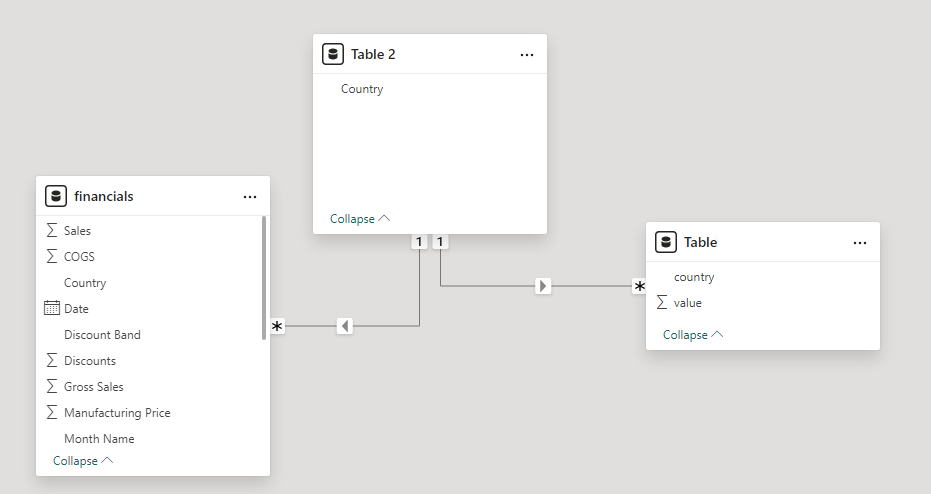The width and height of the screenshot is (931, 494).
Task: Click the left '1' cardinality marker under Table 2
Action: click(x=419, y=242)
